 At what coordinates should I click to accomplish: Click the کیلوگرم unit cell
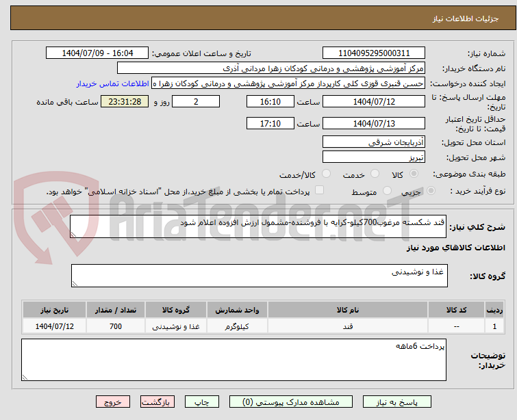[x=237, y=326]
